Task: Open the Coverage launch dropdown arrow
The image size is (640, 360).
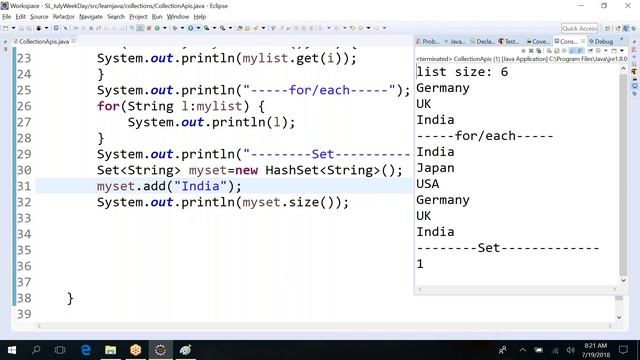Action: 214,28
